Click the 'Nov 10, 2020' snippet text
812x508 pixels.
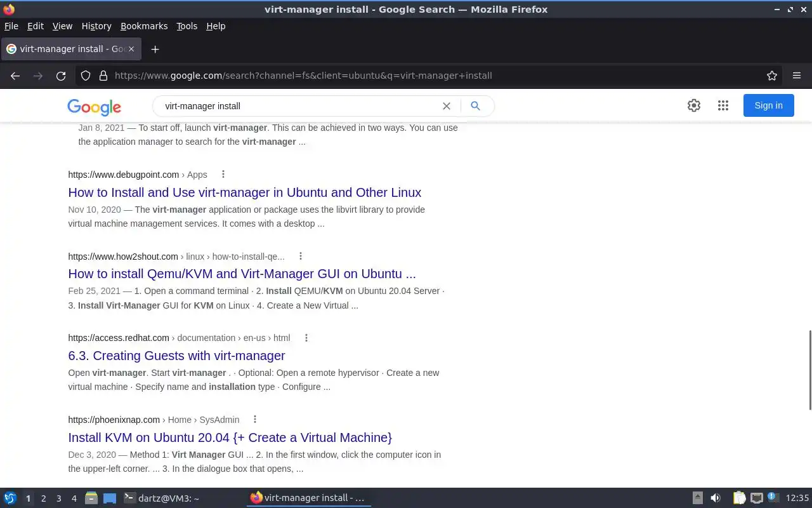(x=95, y=210)
